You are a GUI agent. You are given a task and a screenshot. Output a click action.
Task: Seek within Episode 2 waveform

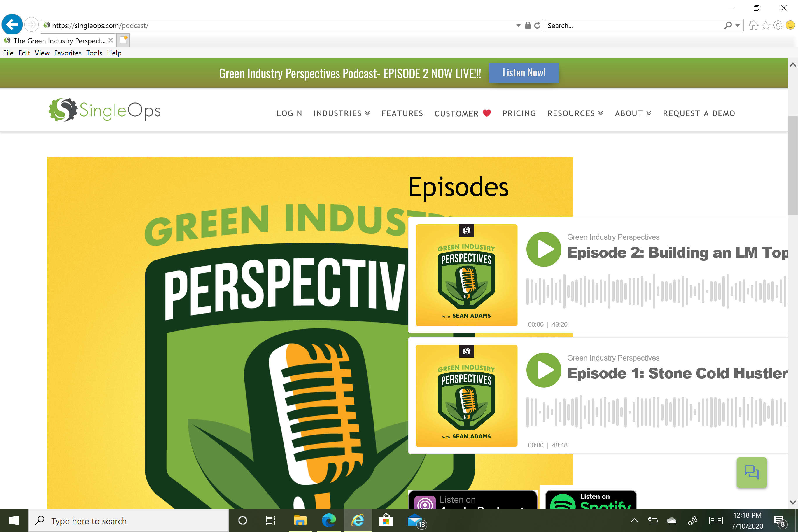(655, 291)
